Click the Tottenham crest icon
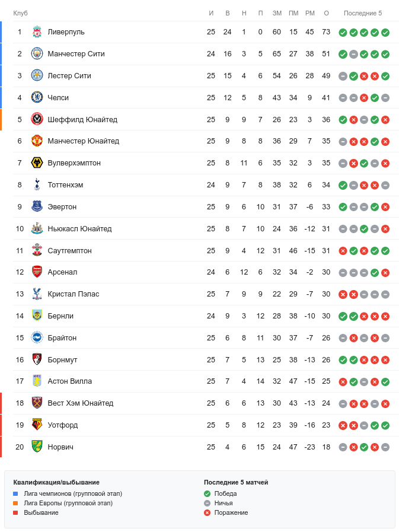 point(37,185)
